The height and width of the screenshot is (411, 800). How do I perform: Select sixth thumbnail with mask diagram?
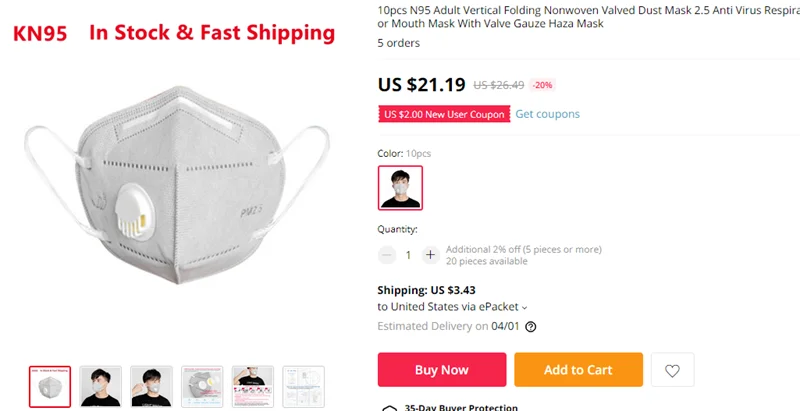(x=303, y=386)
